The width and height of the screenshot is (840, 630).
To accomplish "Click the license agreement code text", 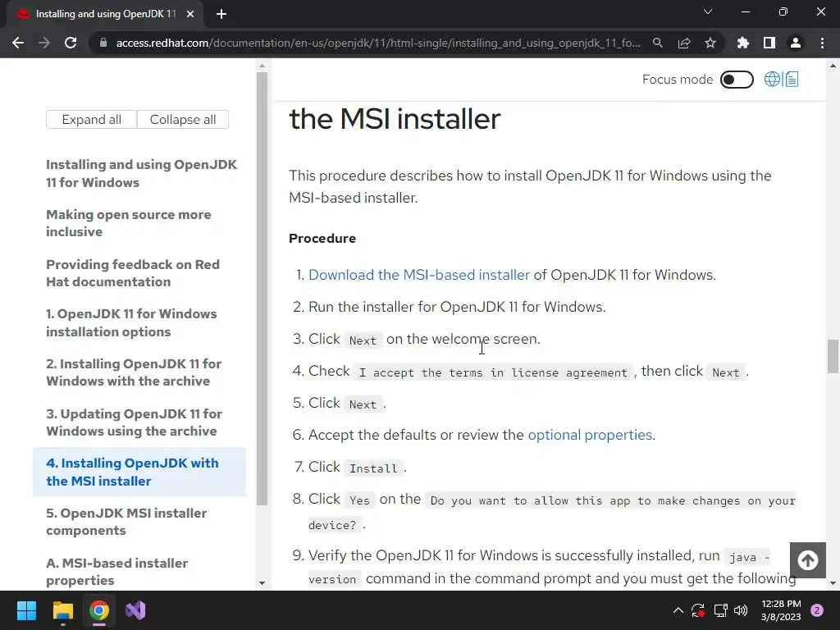I will point(493,372).
